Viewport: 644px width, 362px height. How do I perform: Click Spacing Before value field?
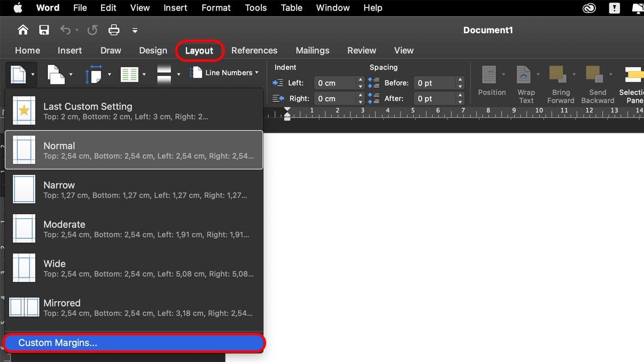[x=435, y=83]
